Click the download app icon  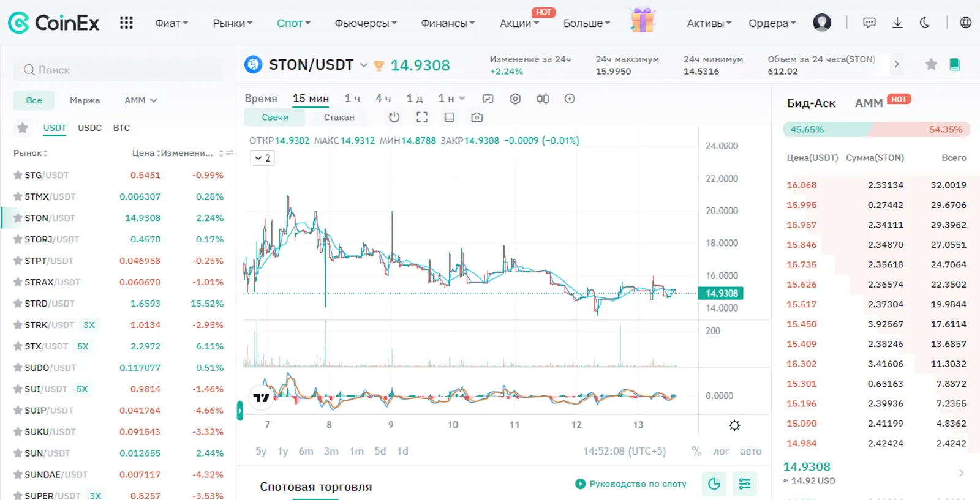click(x=897, y=23)
